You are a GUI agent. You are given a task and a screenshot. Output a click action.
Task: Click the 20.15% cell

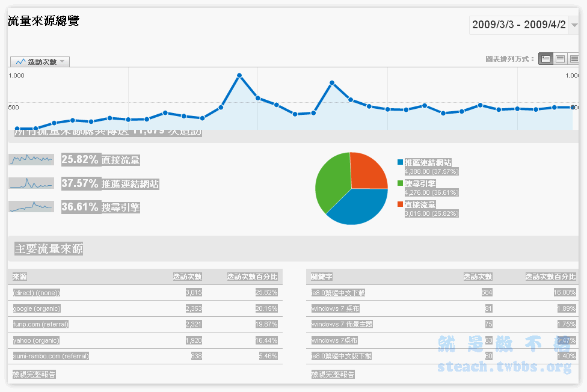click(266, 308)
